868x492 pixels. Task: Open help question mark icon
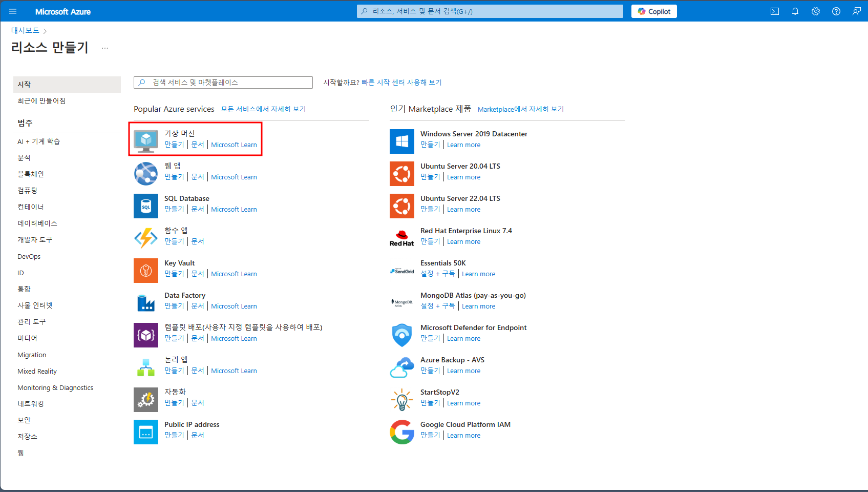tap(836, 11)
